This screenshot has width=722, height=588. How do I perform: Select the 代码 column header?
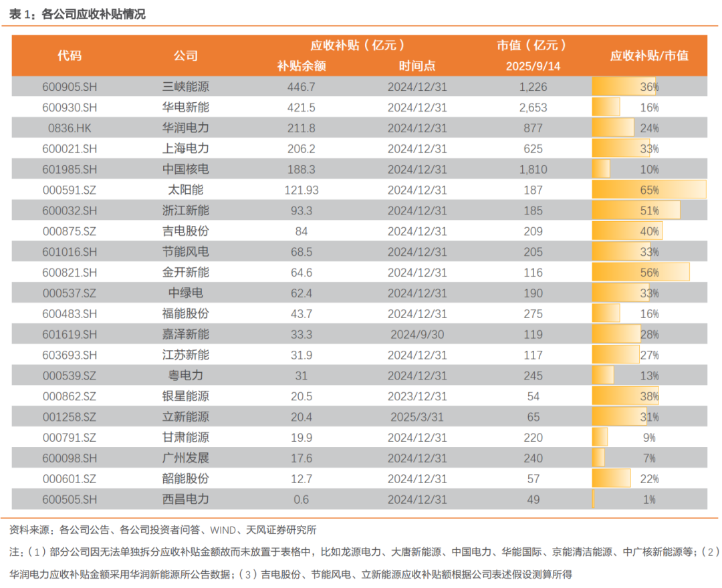[70, 55]
